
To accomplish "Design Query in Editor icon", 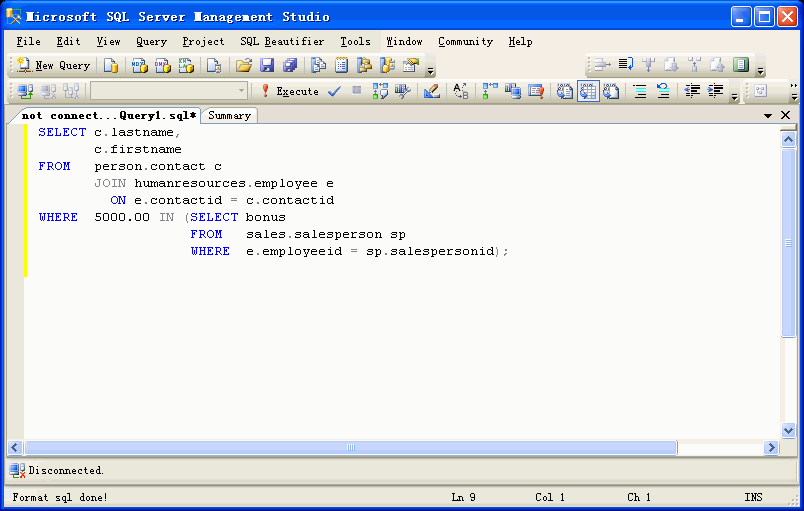I will (x=432, y=91).
